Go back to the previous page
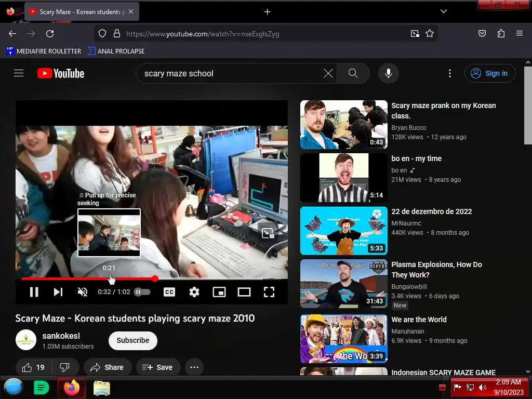Screen dimensions: 532x399 (12, 34)
